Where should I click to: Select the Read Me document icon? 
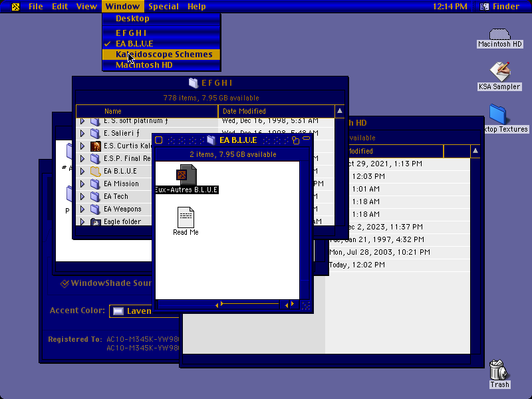(186, 217)
